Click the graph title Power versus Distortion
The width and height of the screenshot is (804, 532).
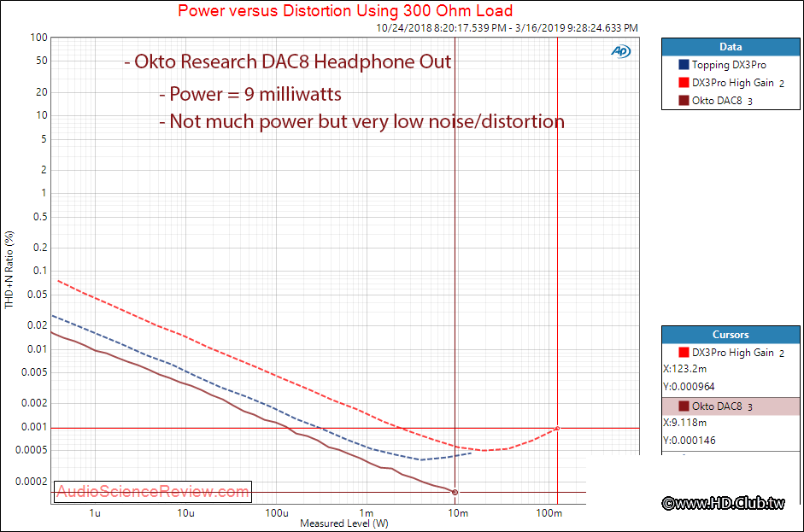coord(345,11)
